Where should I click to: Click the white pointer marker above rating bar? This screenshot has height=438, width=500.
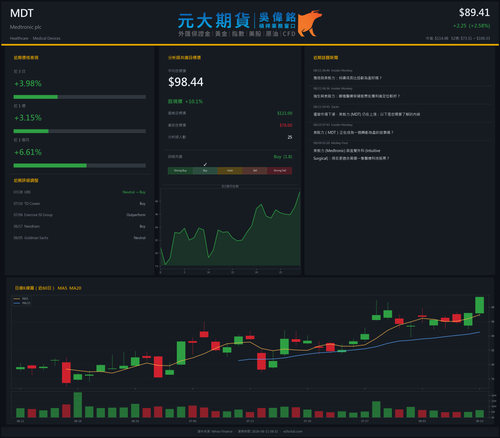click(x=205, y=164)
